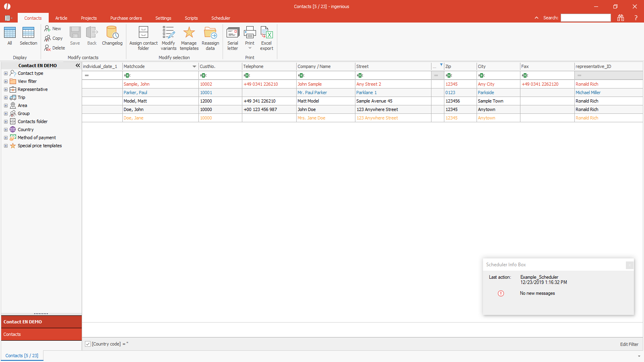Show All contacts display icon
This screenshot has height=362, width=644.
point(10,33)
